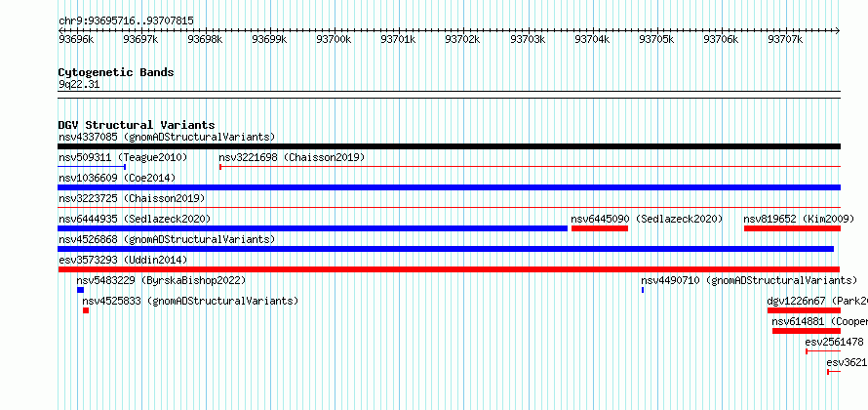Click the red nsv819652 variant bar

tap(792, 228)
